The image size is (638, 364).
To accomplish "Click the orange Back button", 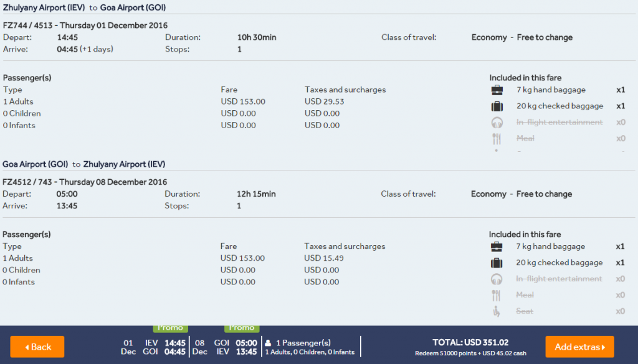I will 37,347.
